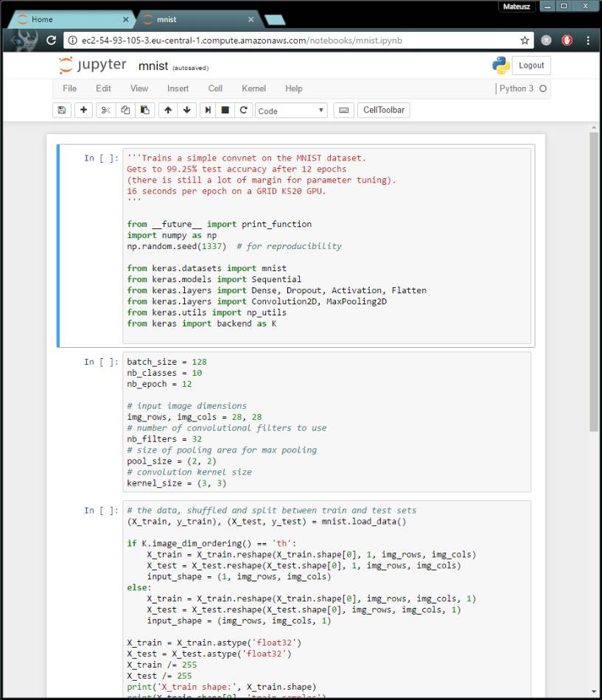Save the notebook with the floppy disk icon

(62, 111)
